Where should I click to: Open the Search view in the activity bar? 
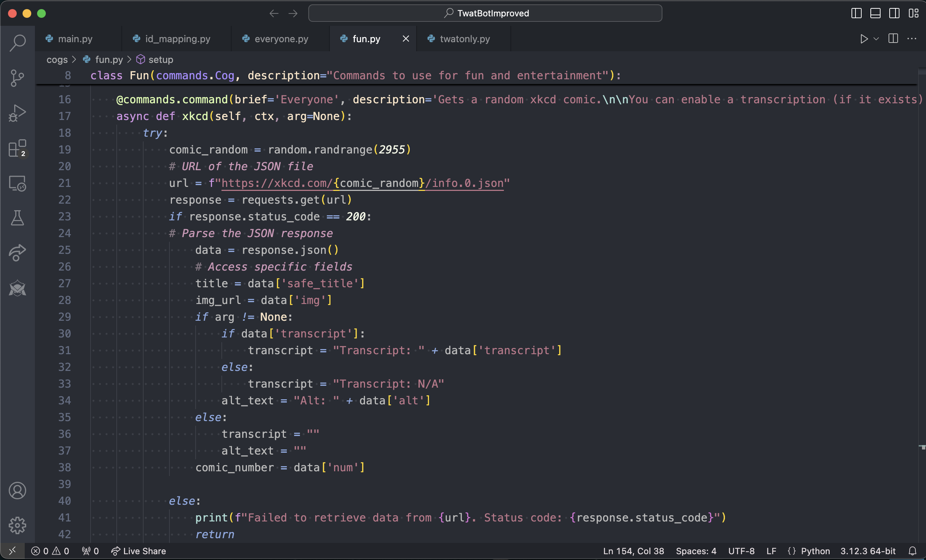tap(17, 43)
